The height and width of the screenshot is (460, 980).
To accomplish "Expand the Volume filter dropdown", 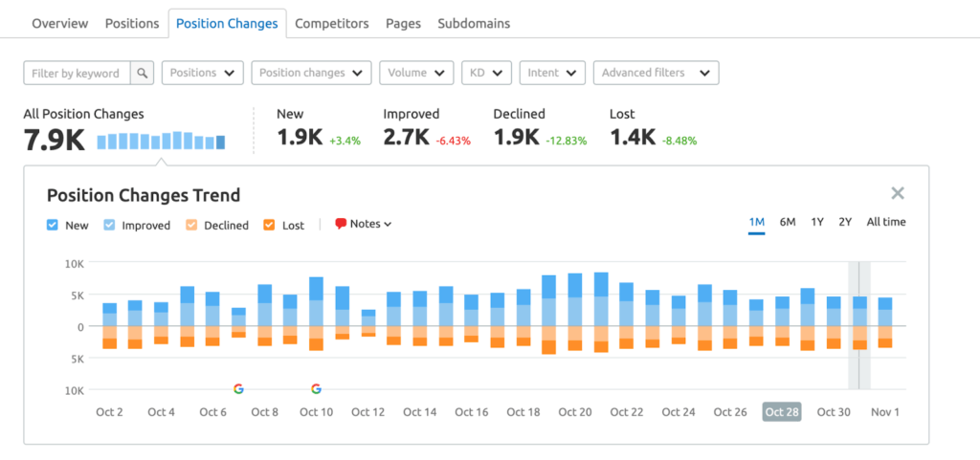I will (416, 73).
